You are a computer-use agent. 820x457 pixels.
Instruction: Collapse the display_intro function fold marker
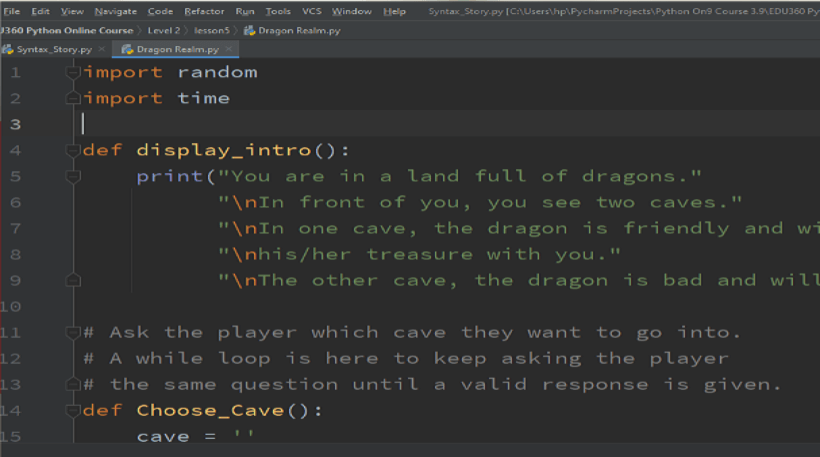click(x=73, y=151)
